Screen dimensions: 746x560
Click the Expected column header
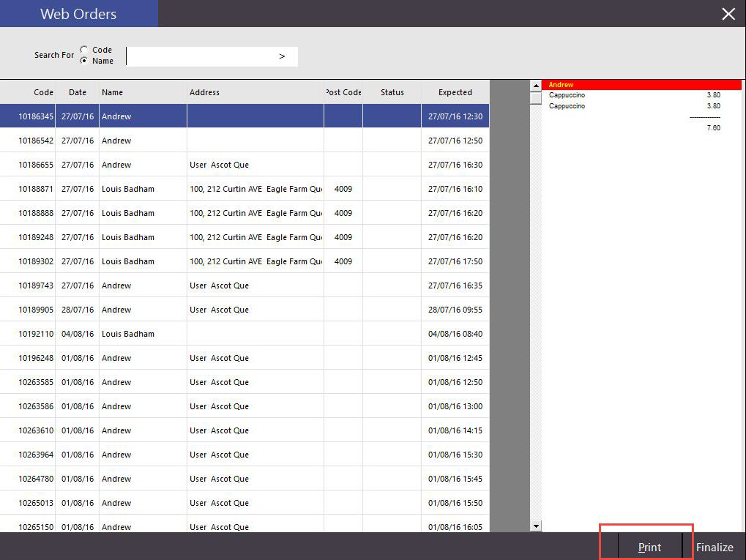pos(455,92)
